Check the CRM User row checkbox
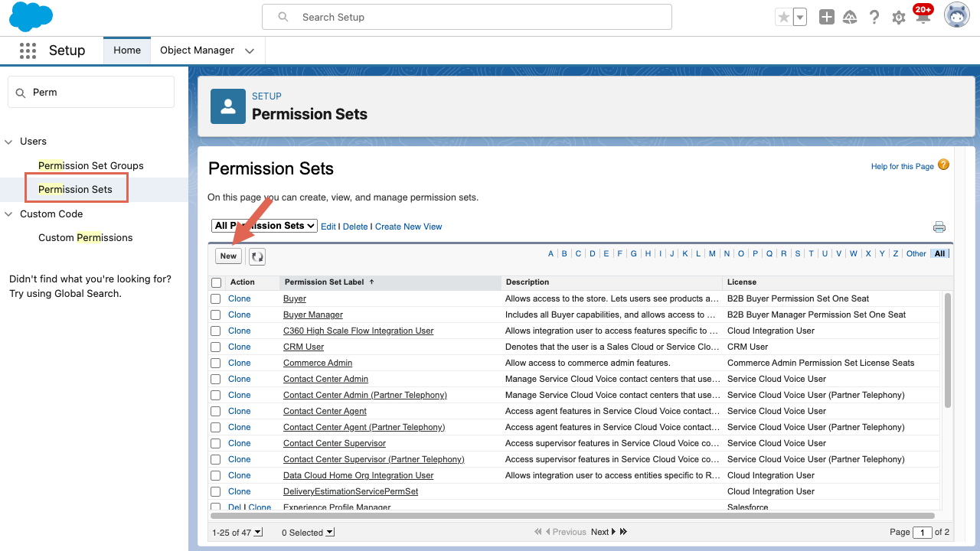Image resolution: width=980 pixels, height=551 pixels. tap(216, 347)
